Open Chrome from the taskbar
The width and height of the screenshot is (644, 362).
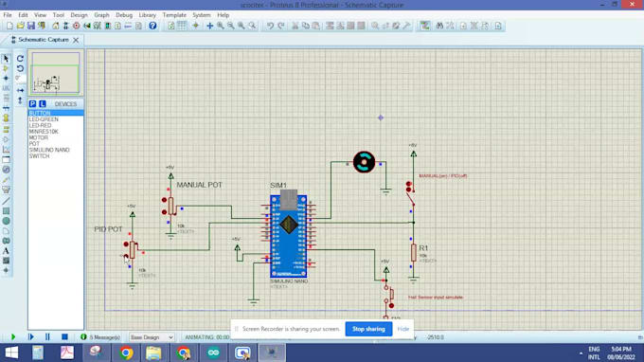(x=126, y=353)
